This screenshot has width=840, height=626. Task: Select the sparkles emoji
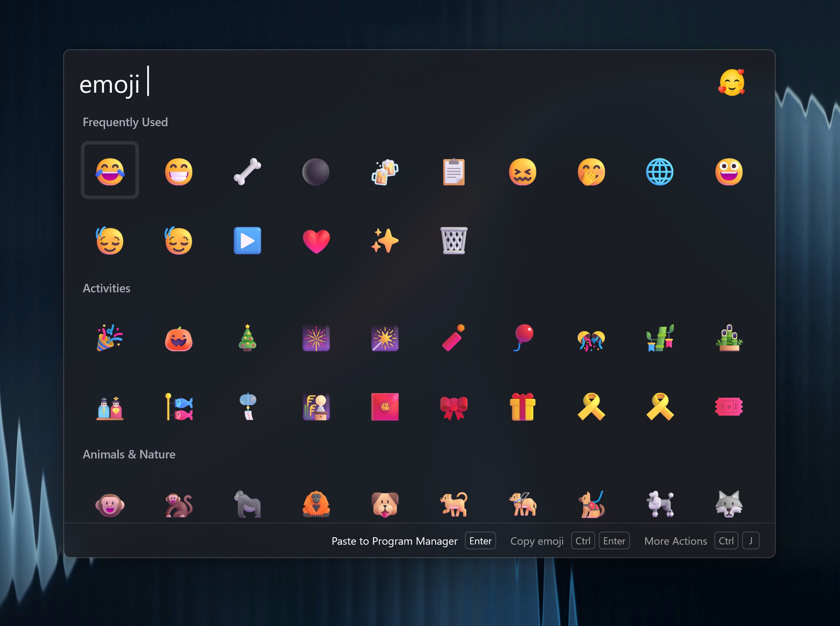(x=385, y=240)
